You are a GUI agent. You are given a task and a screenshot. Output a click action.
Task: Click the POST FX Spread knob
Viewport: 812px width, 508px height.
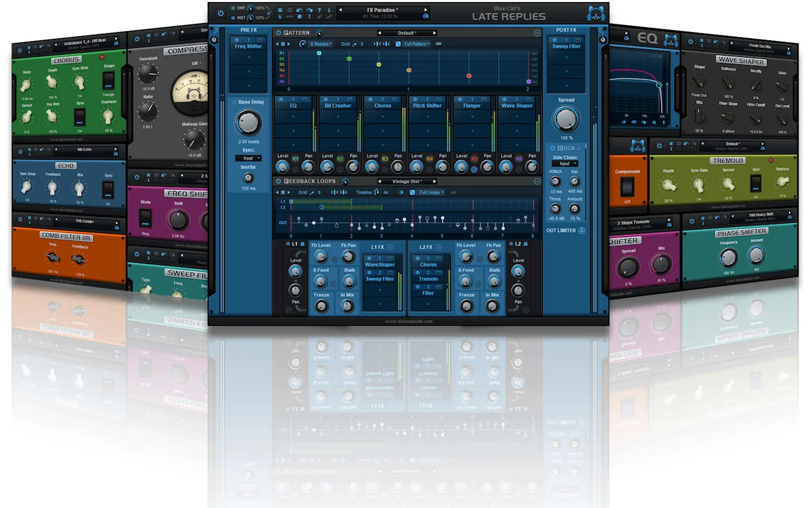point(566,119)
